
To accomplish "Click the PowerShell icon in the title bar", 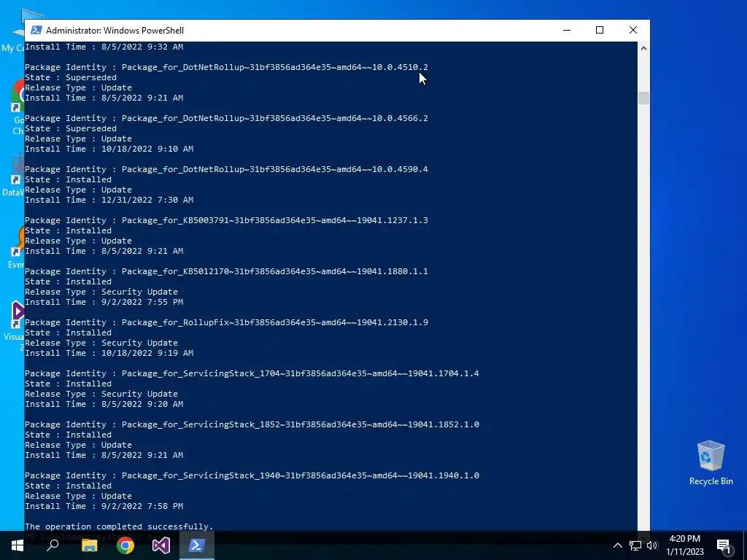I will pyautogui.click(x=36, y=30).
